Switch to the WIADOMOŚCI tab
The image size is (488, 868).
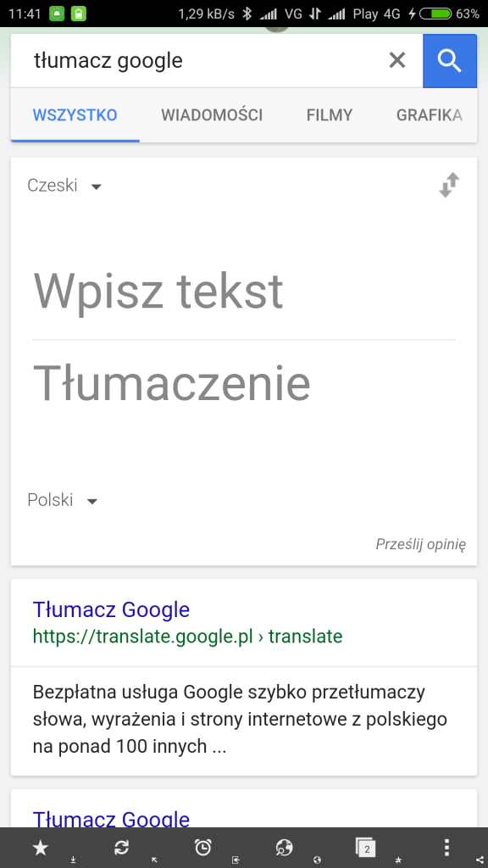point(212,115)
